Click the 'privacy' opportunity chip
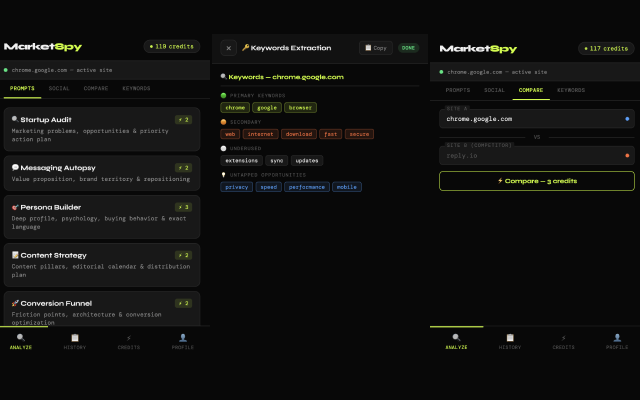Screen dimensions: 640x400 (237, 187)
